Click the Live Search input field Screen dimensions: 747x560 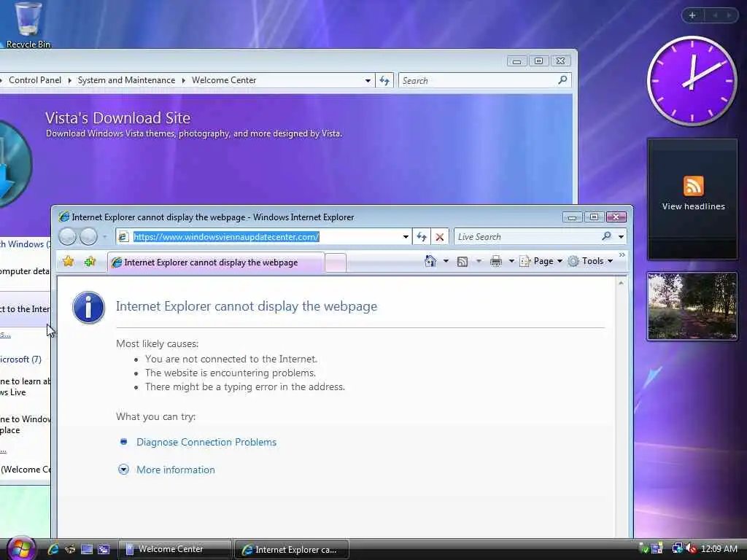coord(527,237)
